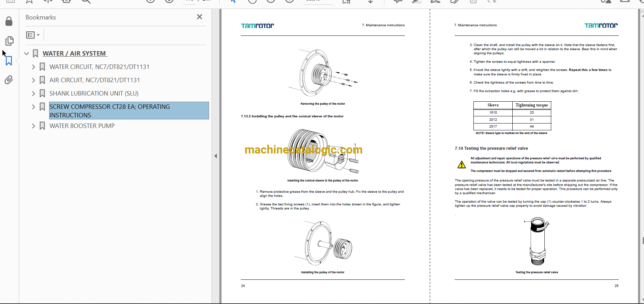Viewport: 644px width, 304px height.
Task: Open the attachments paperclip panel
Action: pos(9,80)
